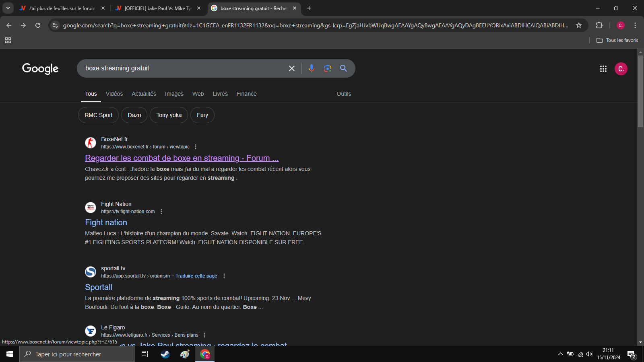The image size is (644, 362).
Task: Open the apps grid in bookmarks bar
Action: [x=8, y=40]
